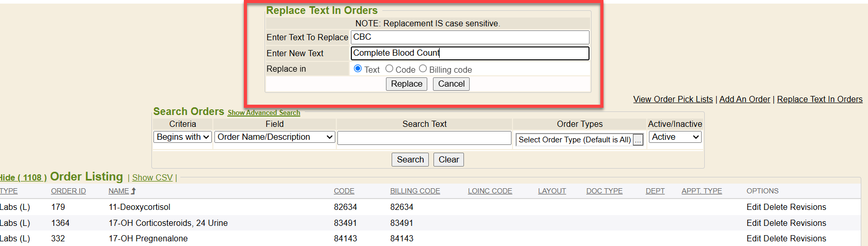868x246 pixels.
Task: Click the Add An Order link
Action: 745,100
